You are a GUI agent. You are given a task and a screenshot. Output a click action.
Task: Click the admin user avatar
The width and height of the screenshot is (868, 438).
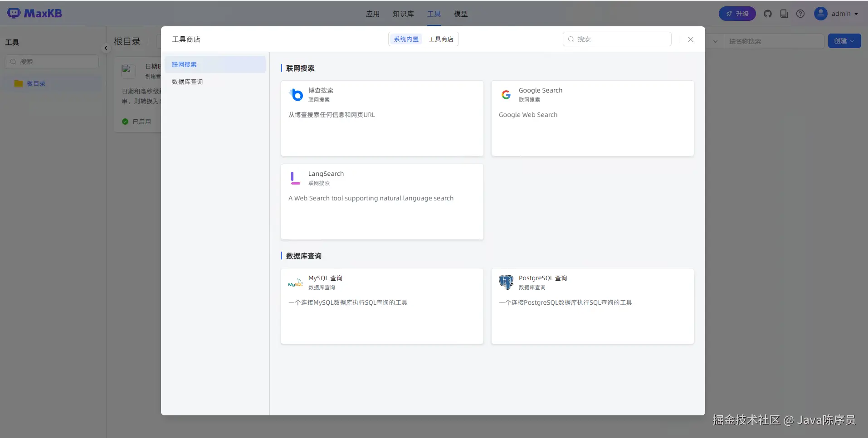(x=821, y=14)
